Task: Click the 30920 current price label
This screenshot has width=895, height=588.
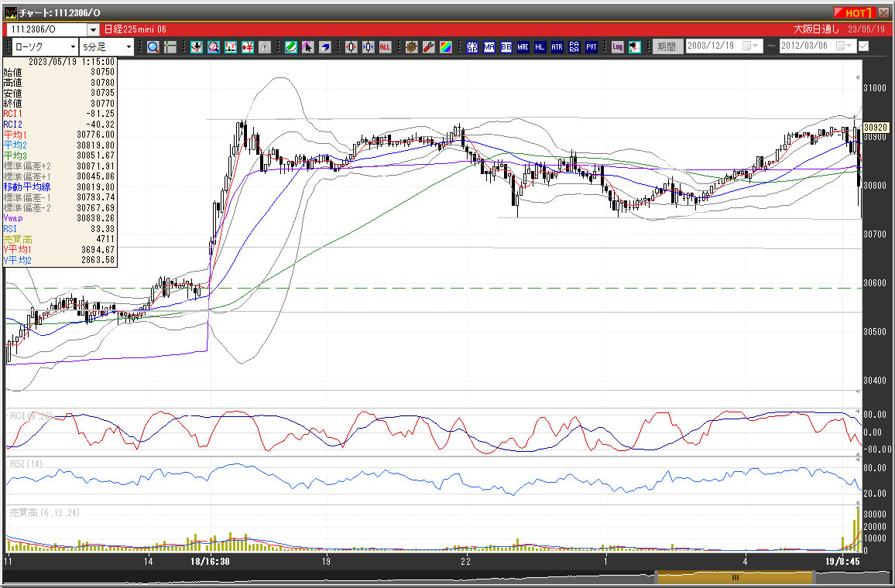Action: pos(876,127)
